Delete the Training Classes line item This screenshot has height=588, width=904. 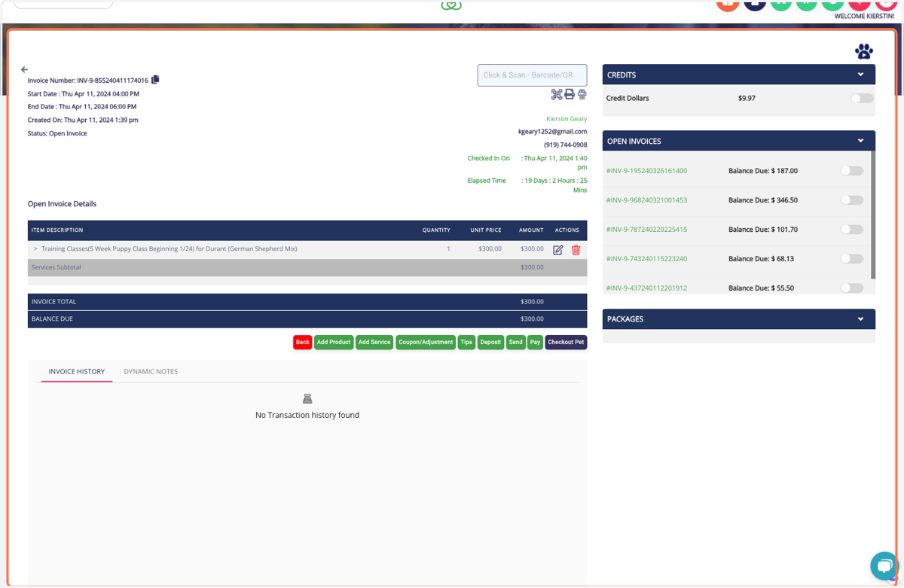(x=576, y=250)
